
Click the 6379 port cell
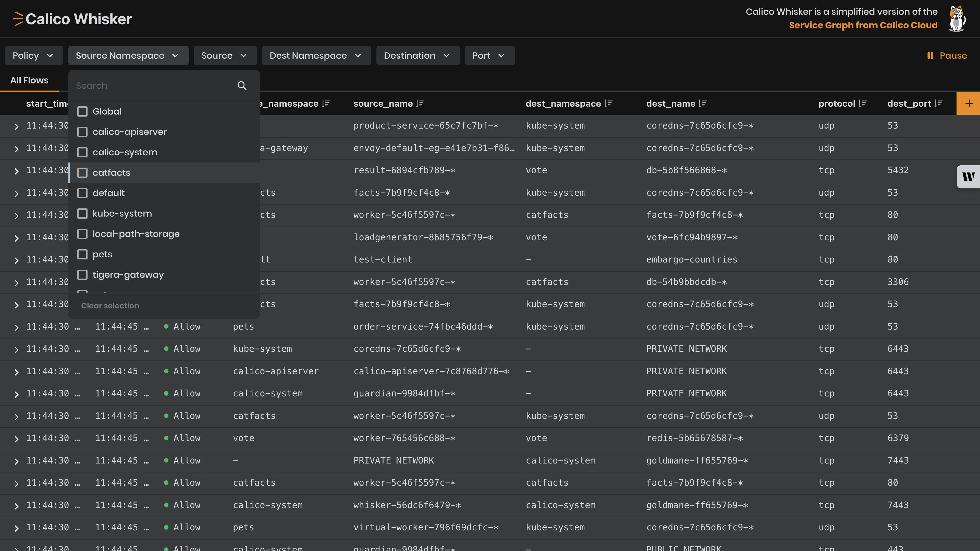click(x=898, y=438)
